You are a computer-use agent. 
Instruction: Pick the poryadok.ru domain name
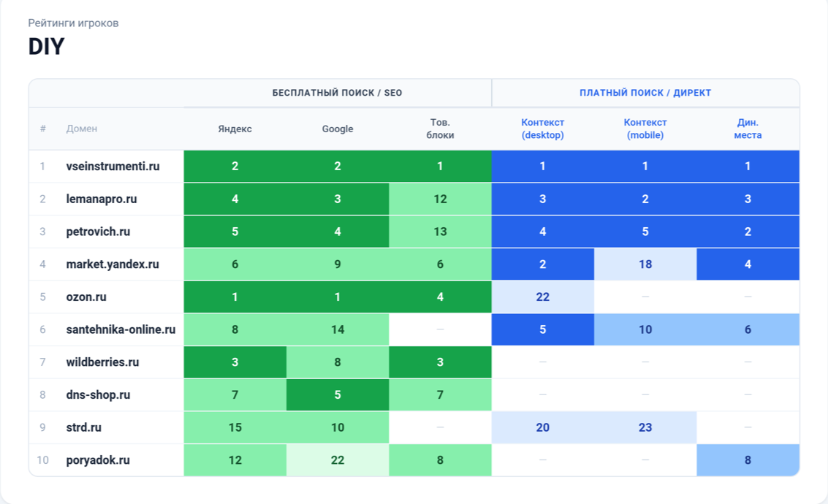pos(98,460)
